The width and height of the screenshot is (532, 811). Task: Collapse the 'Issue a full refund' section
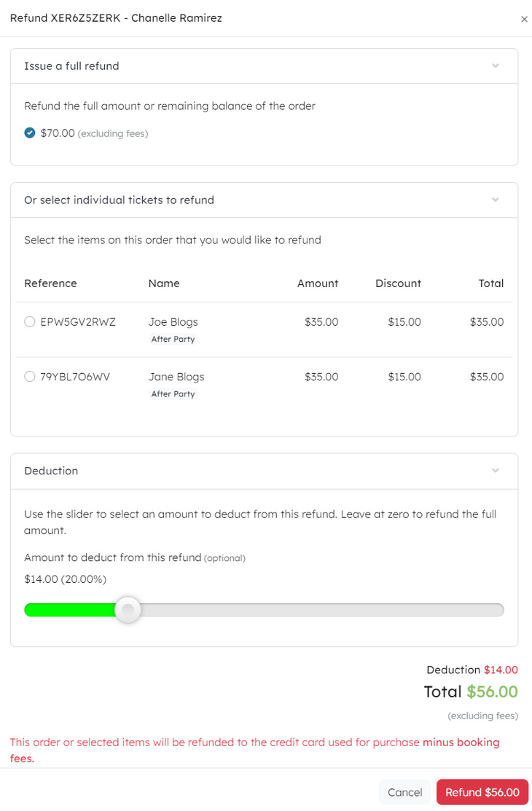click(495, 65)
